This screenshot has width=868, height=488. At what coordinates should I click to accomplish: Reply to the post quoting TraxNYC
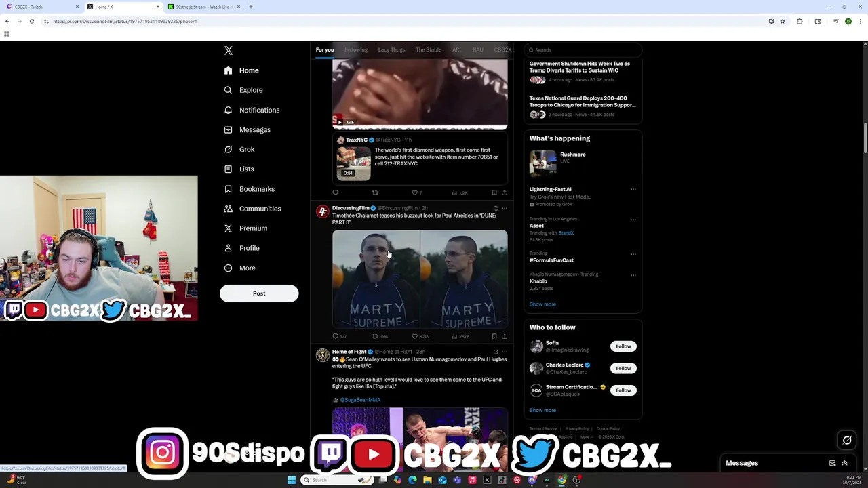click(335, 192)
